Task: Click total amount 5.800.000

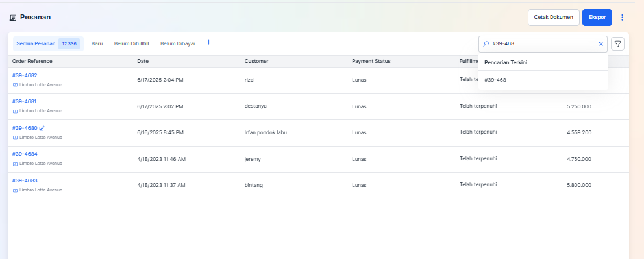Action: [x=579, y=185]
